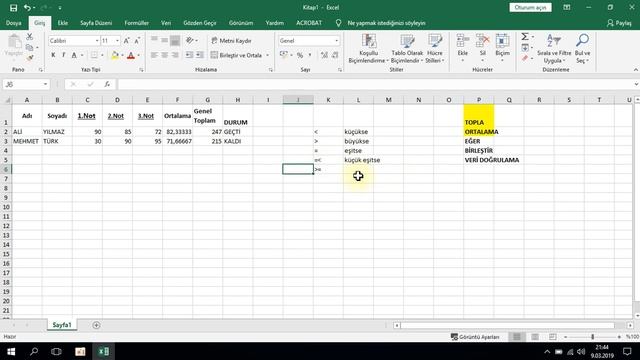Switch to the Veri tab

coord(166,23)
